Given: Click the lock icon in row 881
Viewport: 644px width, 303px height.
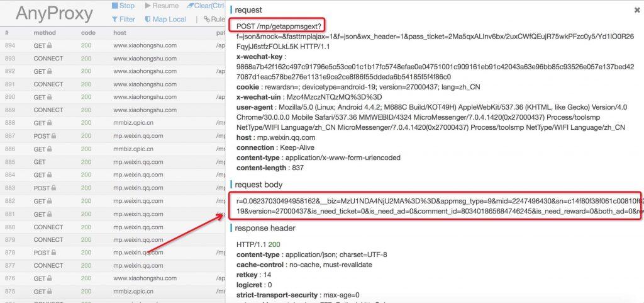Looking at the screenshot, I should pyautogui.click(x=49, y=214).
